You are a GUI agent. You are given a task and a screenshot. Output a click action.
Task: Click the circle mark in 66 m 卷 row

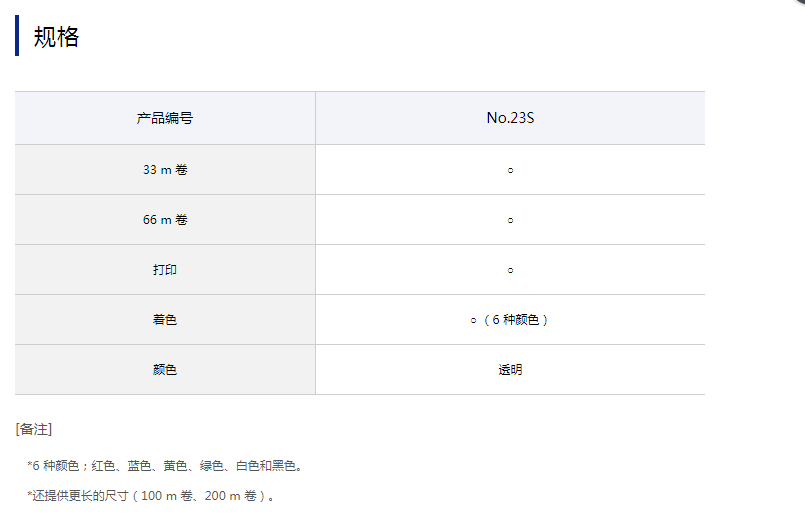[x=510, y=220]
